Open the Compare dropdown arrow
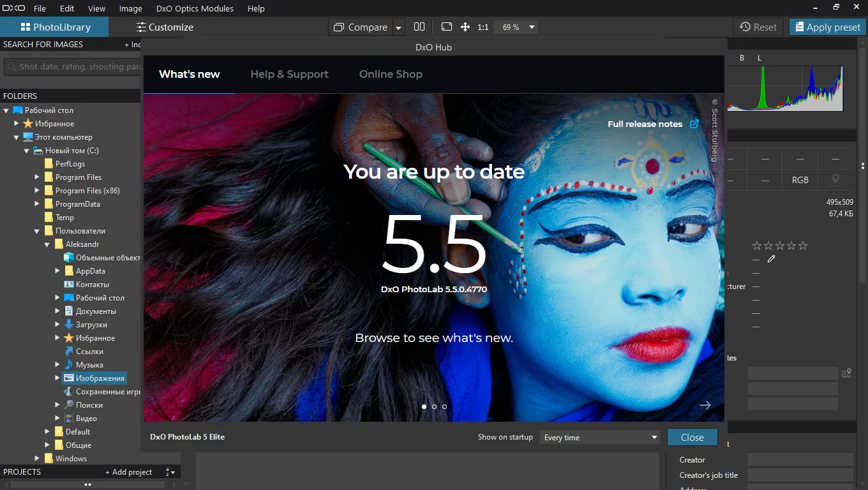The image size is (868, 490). pos(398,27)
